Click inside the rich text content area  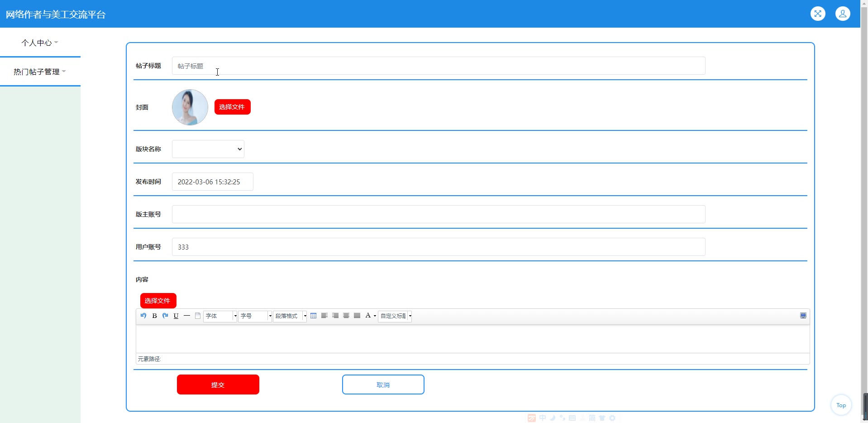(473, 339)
